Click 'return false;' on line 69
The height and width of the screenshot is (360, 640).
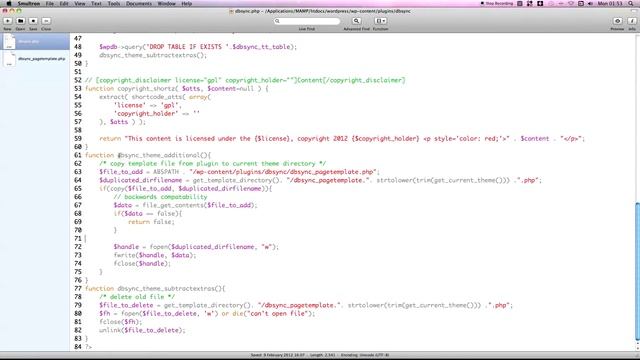tap(151, 222)
